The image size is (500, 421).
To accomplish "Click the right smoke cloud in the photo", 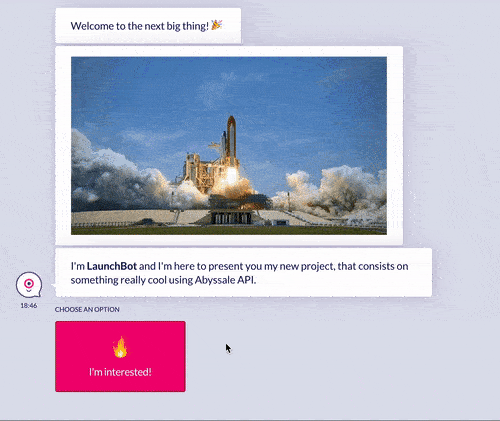I will 337,190.
